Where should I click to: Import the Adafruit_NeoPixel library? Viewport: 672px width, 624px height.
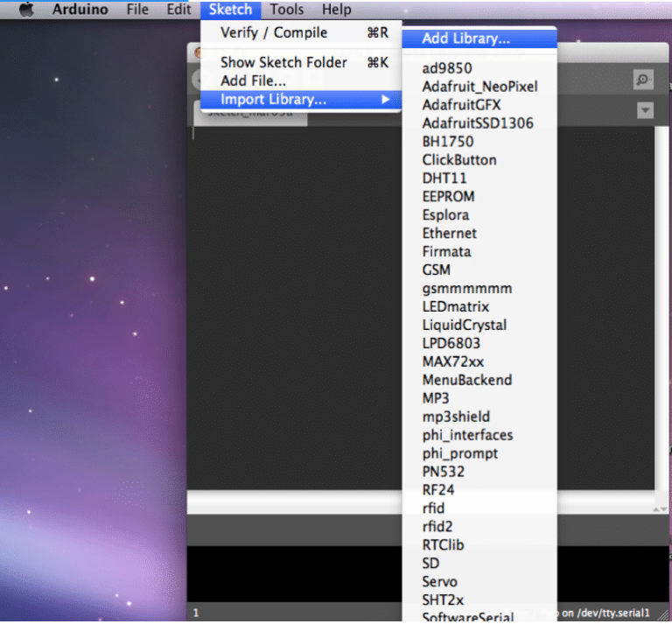479,87
